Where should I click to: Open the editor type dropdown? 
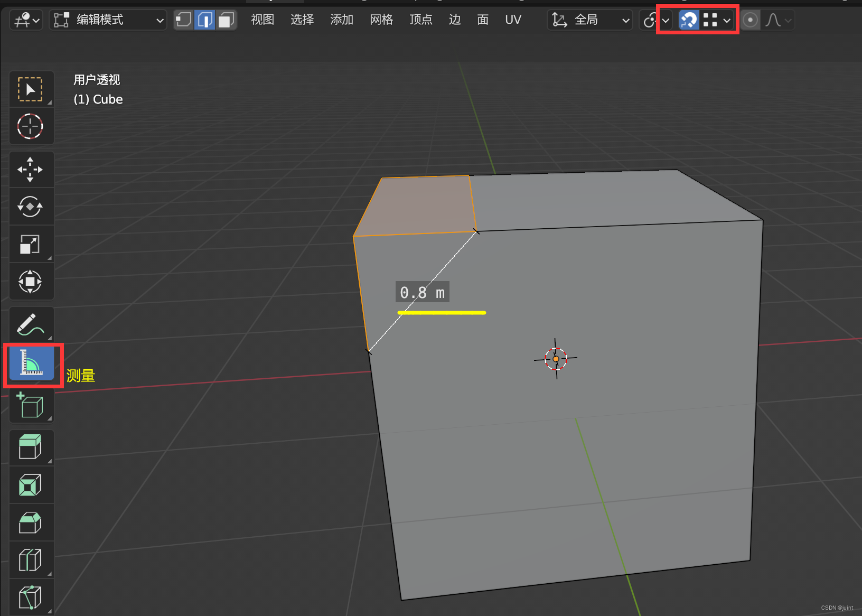click(26, 20)
